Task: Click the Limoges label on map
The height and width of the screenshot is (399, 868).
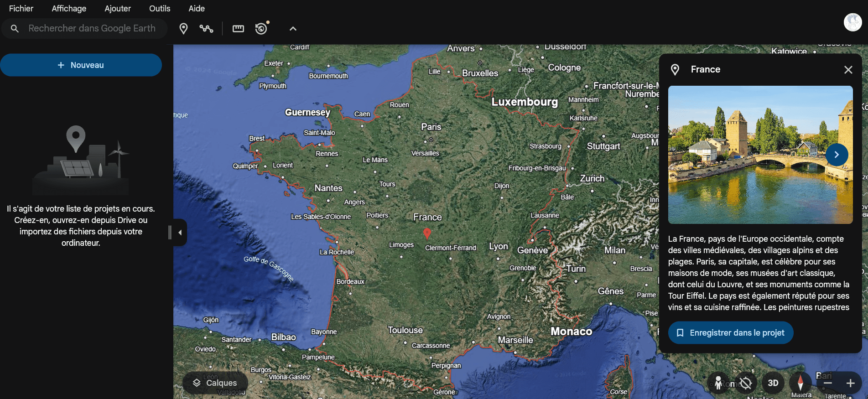Action: [401, 245]
